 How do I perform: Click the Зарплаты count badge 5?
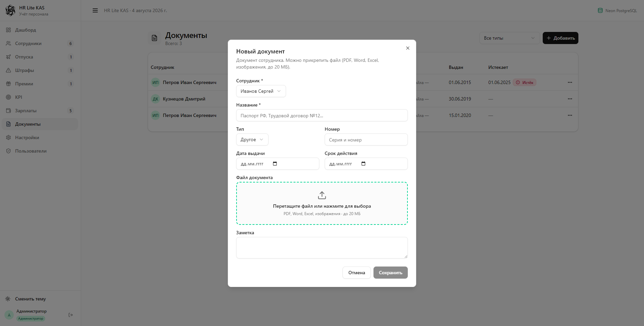pos(71,111)
